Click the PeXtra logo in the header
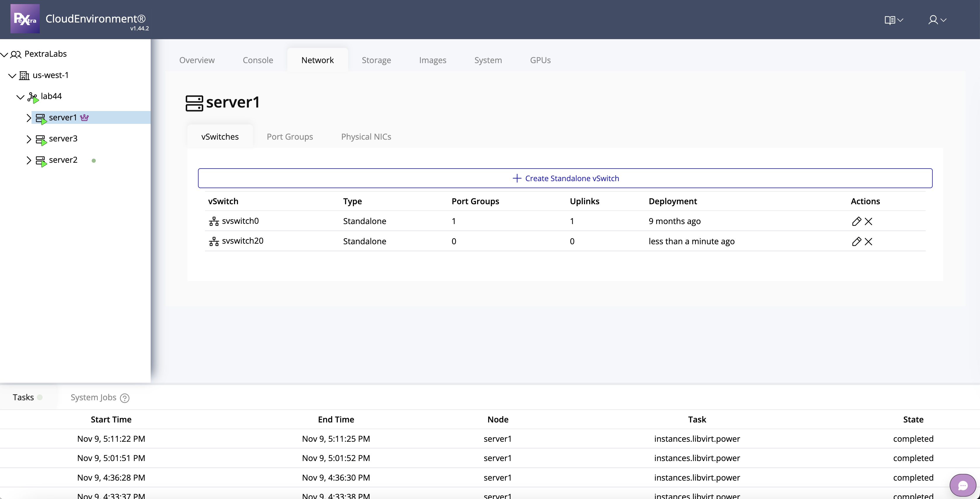 pos(25,18)
